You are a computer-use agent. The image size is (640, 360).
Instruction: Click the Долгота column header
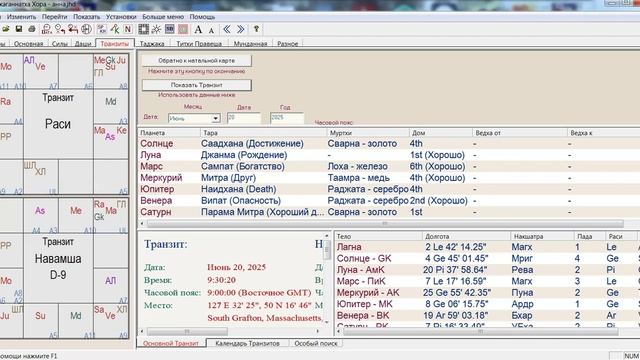pos(466,236)
